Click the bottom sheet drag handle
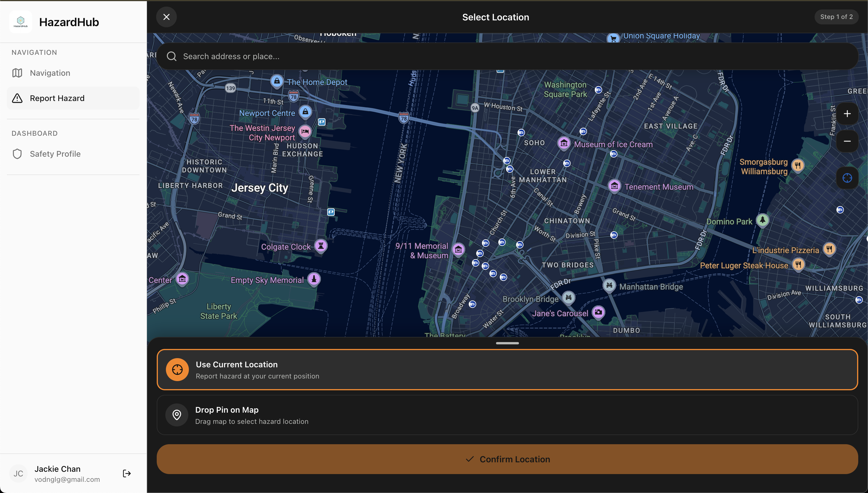Viewport: 868px width, 493px height. (x=507, y=343)
